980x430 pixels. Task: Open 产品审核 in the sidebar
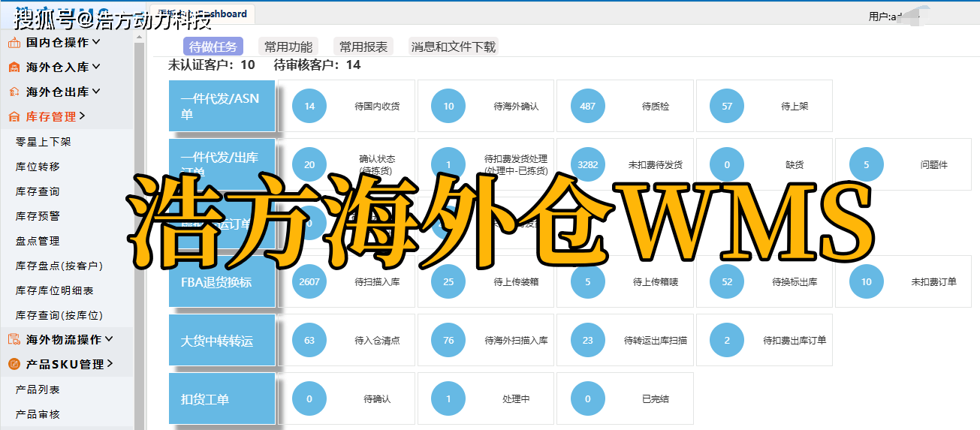pos(38,414)
